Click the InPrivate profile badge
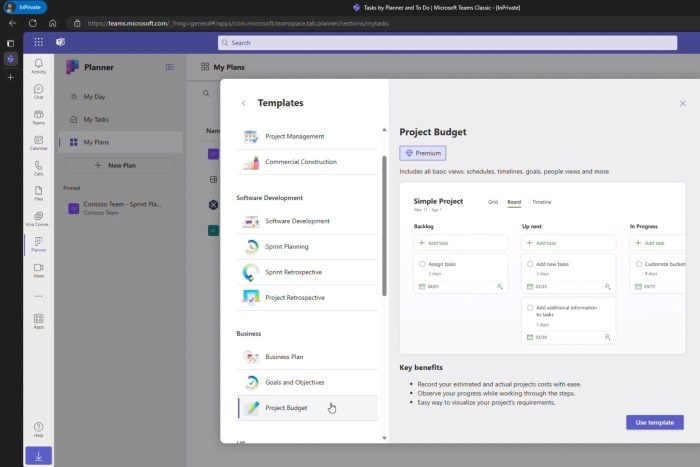Screen dimensions: 700x467 click(25, 7)
